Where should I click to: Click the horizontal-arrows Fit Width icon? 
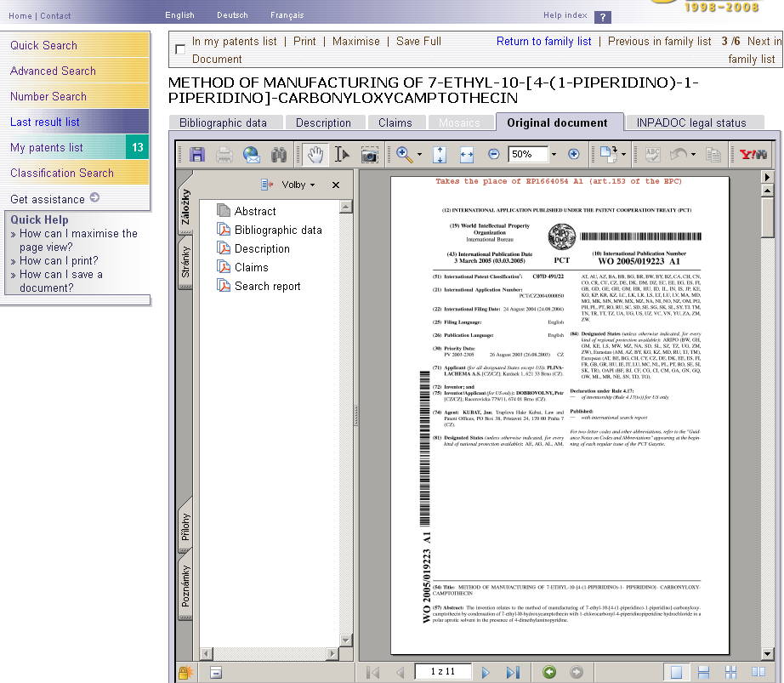pos(467,155)
